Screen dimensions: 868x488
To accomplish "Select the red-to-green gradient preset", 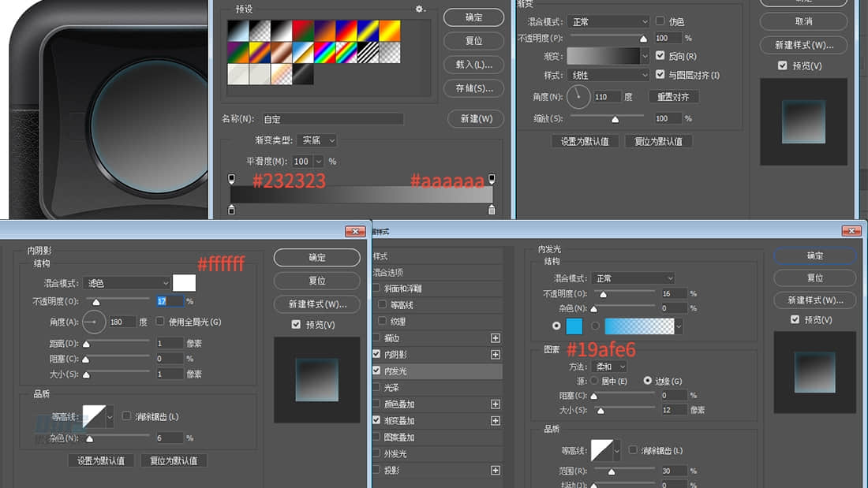I will click(x=303, y=31).
